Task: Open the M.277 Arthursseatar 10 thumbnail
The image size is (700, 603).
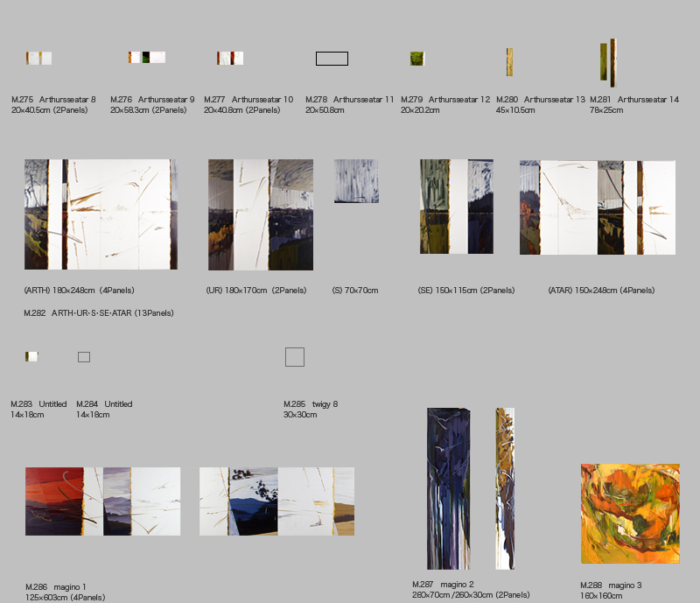Action: coord(230,58)
